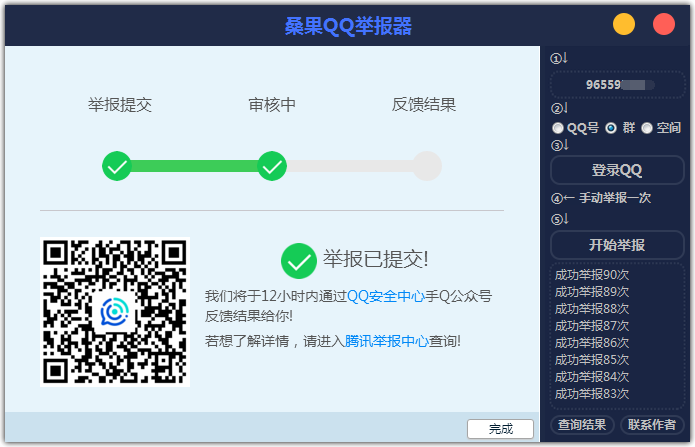The height and width of the screenshot is (447, 695).
Task: Open the 腾讯举报中心 link
Action: point(386,341)
